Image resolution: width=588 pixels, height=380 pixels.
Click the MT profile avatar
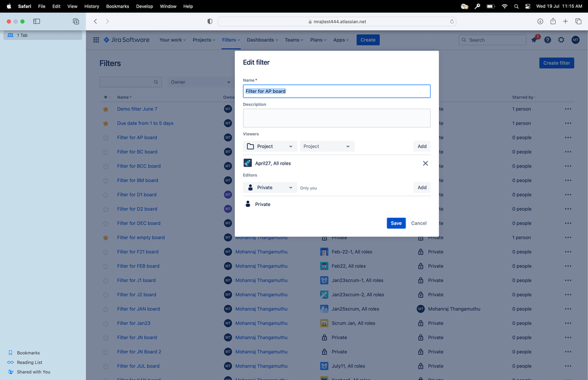576,39
